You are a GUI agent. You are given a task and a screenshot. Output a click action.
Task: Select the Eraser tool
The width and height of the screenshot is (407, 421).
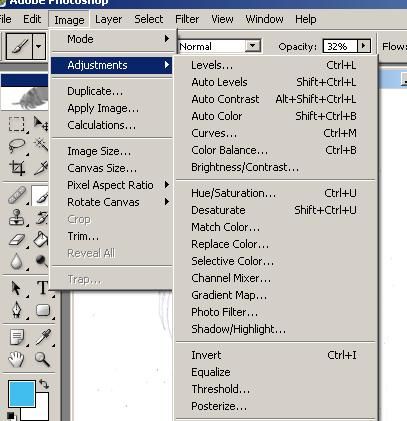tap(17, 239)
